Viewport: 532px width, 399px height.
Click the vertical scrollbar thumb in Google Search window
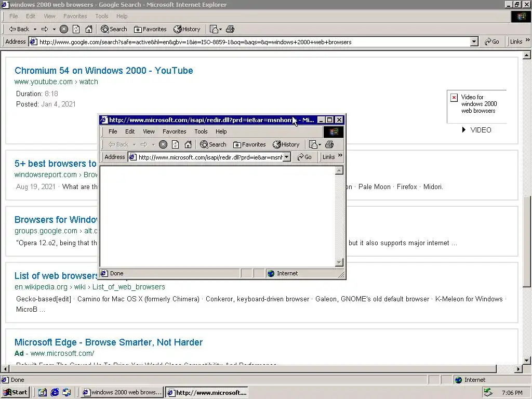click(527, 242)
